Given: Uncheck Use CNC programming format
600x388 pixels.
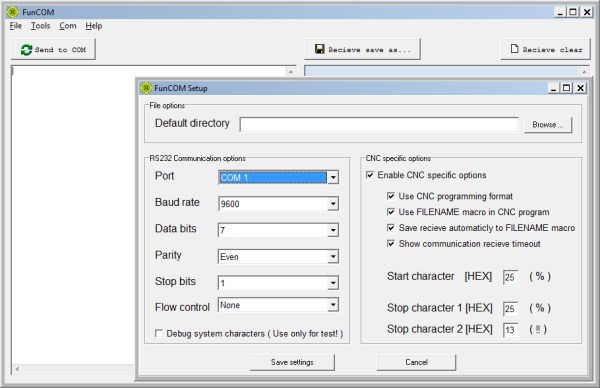Looking at the screenshot, I should [391, 196].
